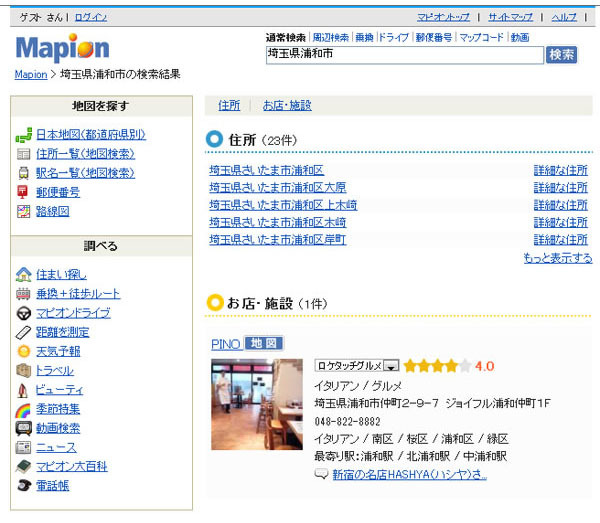Select 周辺検索 search mode
Screen dimensions: 600x523
[330, 37]
